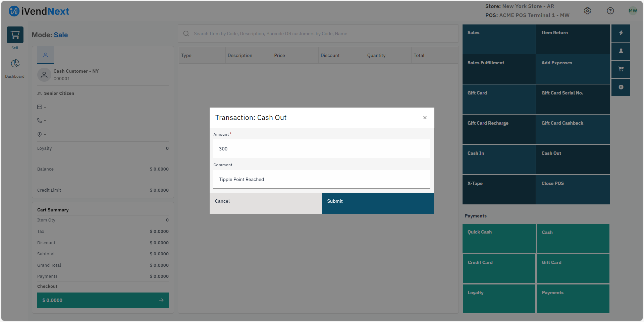Click the Mode: Sale heading

point(50,35)
